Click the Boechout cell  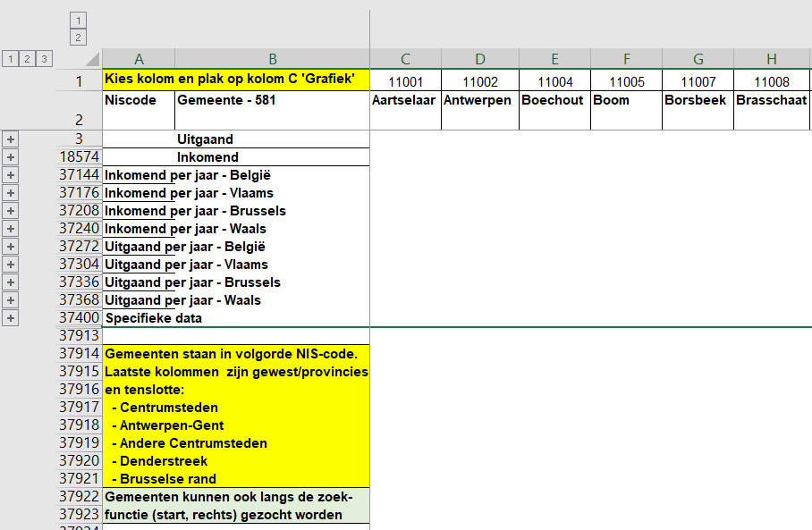pyautogui.click(x=554, y=110)
